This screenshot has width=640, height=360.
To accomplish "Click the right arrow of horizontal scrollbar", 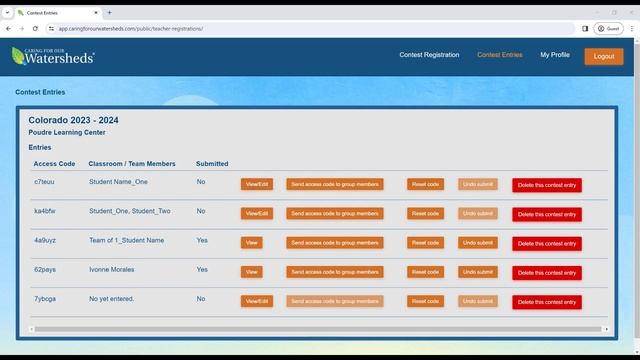I will pyautogui.click(x=607, y=329).
